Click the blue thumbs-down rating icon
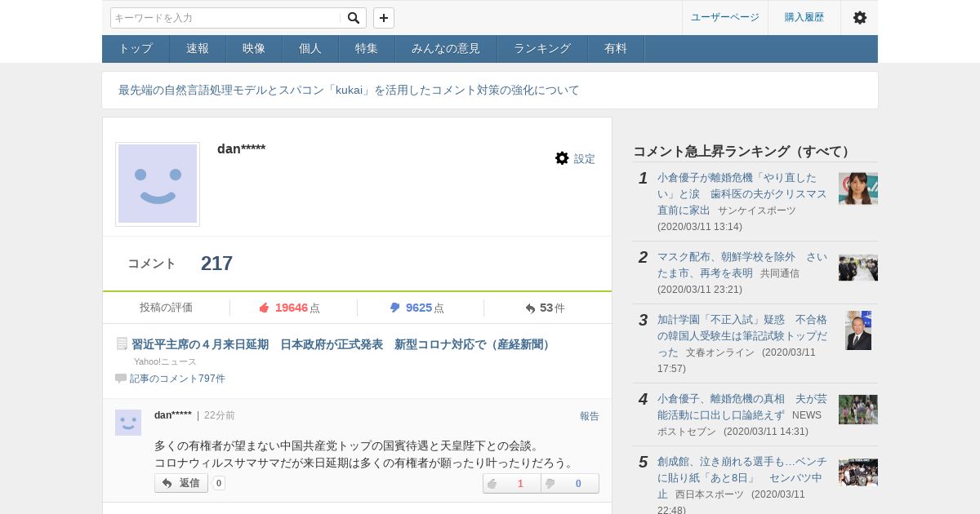Image resolution: width=980 pixels, height=514 pixels. (395, 308)
